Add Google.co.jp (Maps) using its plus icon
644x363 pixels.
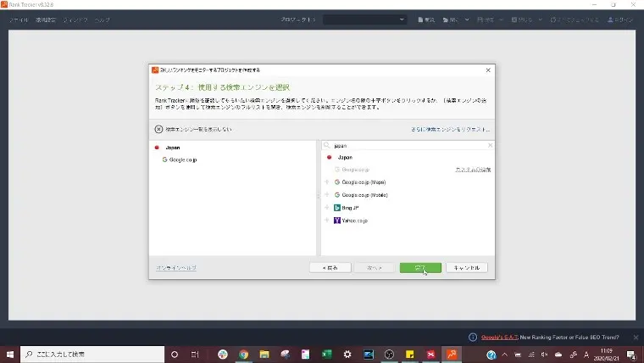327,182
